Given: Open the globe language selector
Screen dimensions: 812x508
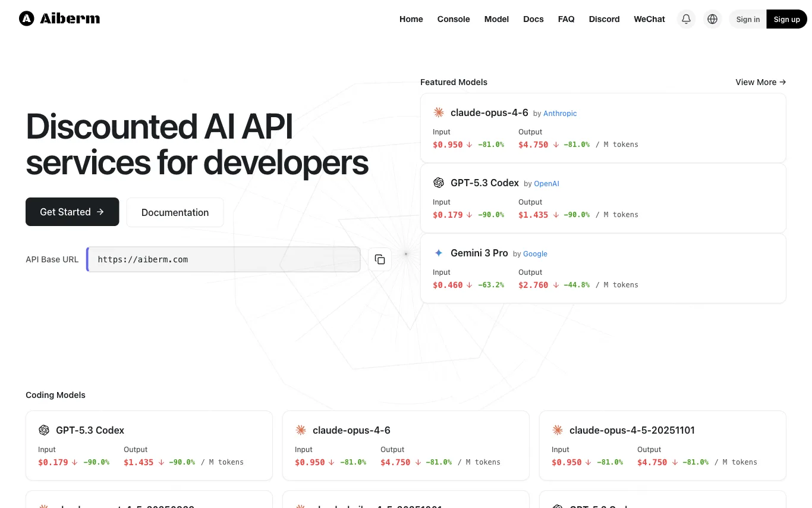Looking at the screenshot, I should (712, 19).
